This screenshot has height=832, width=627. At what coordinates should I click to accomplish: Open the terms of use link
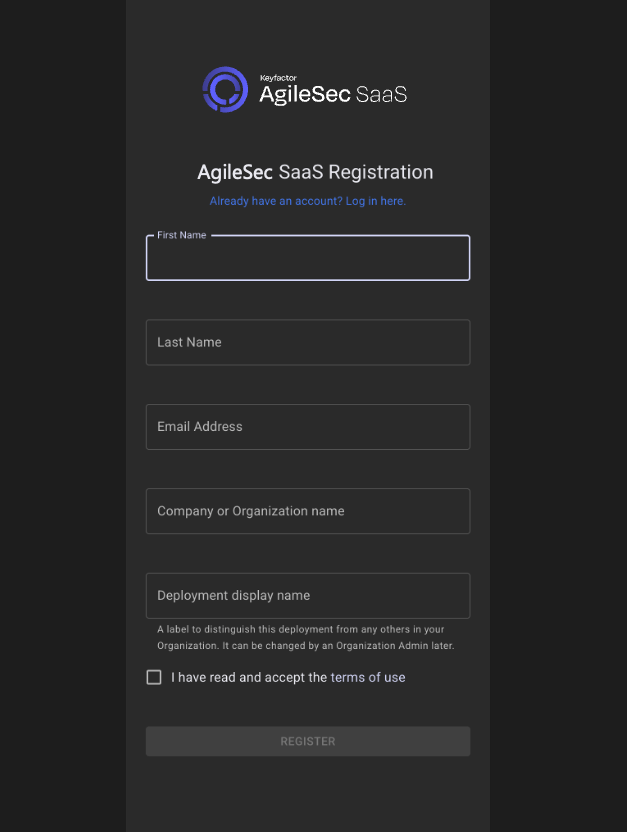[368, 678]
